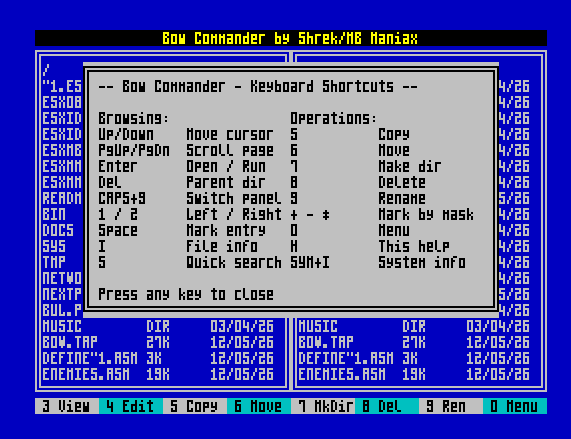
Task: Click the 03/04/26 date of MUSIC, left panel
Action: (242, 326)
